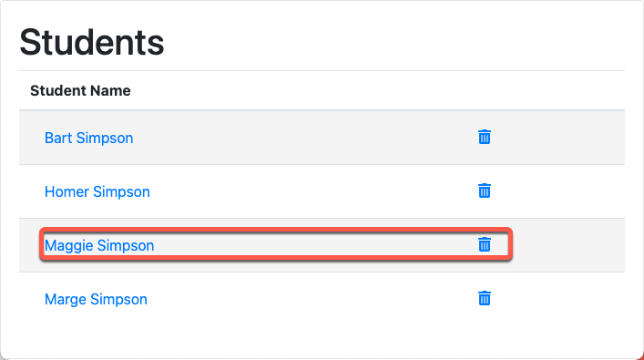644x360 pixels.
Task: Click the trash icon for Homer Simpson
Action: pos(485,190)
